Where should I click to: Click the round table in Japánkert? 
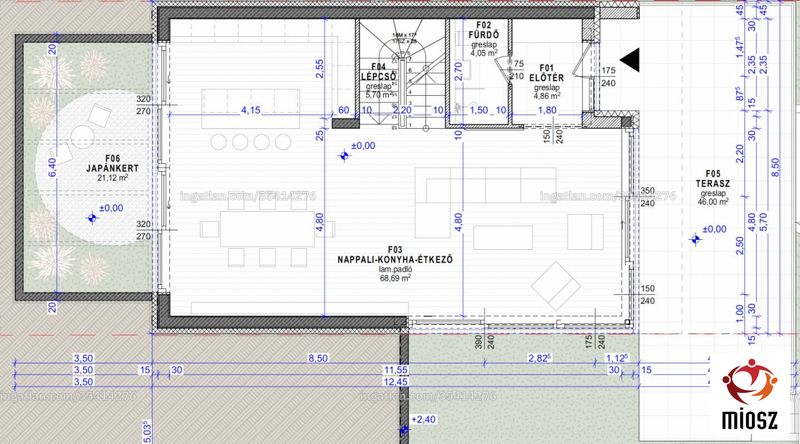(x=82, y=137)
